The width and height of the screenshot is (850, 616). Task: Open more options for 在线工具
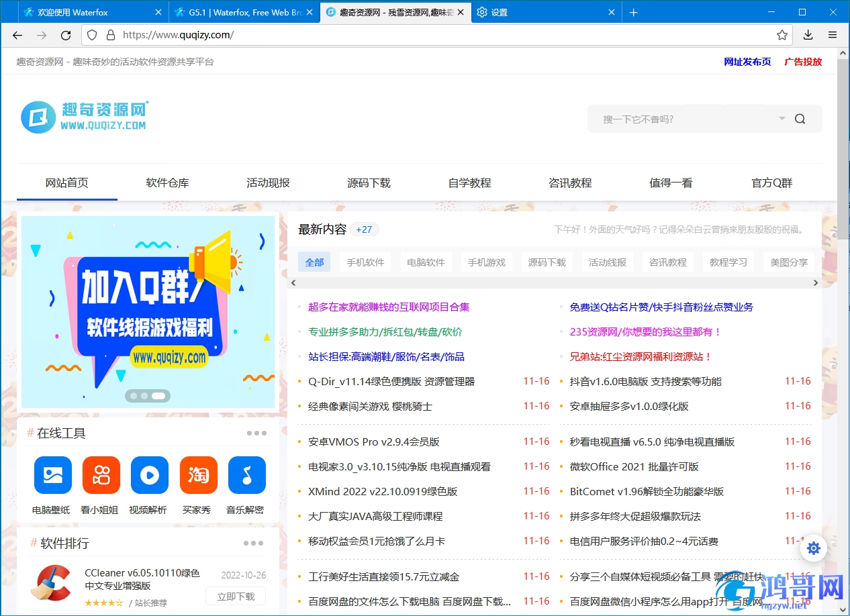256,433
